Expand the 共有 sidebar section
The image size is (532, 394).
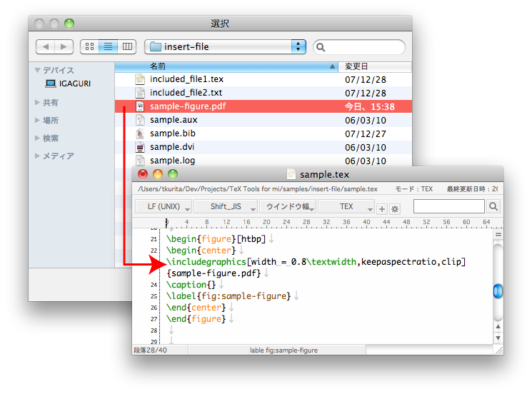pos(37,103)
